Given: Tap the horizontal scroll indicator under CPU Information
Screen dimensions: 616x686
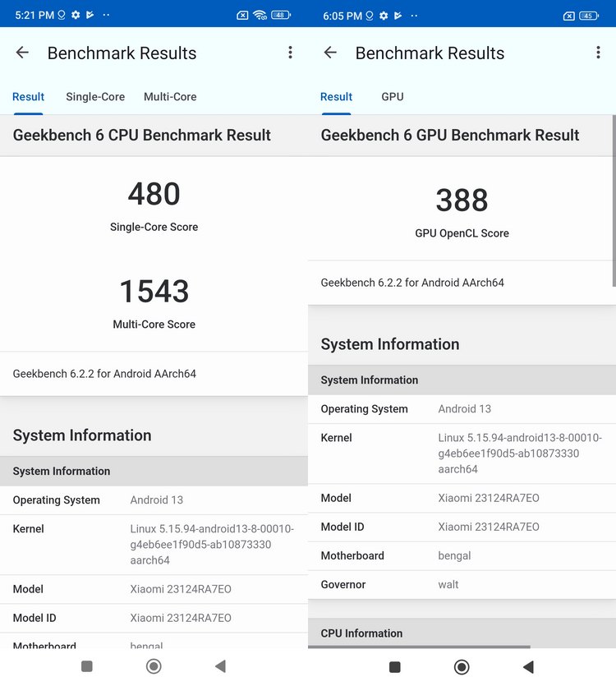Looking at the screenshot, I should (x=419, y=647).
